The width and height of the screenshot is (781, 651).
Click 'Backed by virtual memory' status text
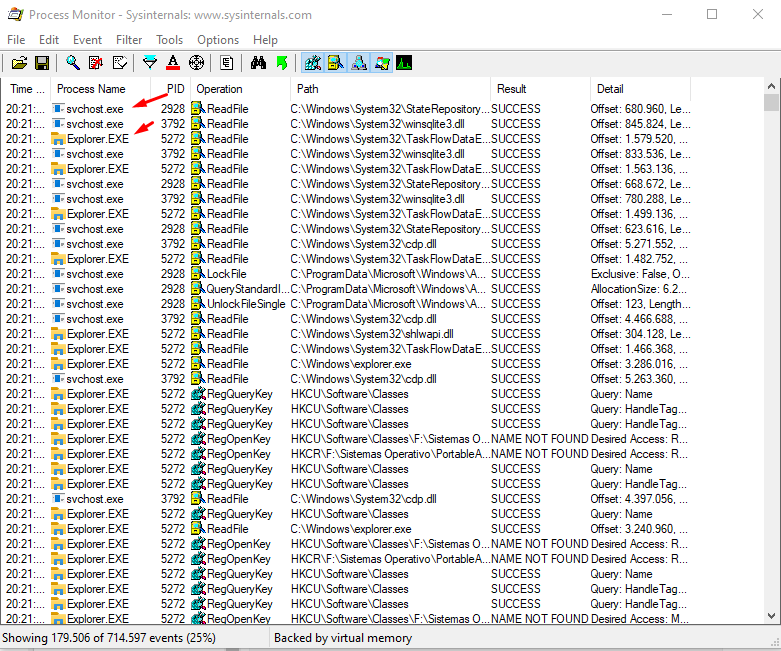[343, 638]
